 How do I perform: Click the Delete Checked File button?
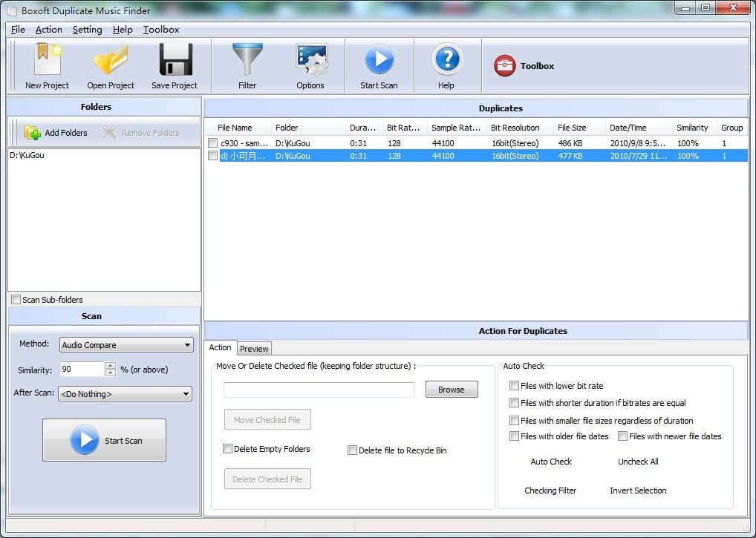[x=267, y=479]
